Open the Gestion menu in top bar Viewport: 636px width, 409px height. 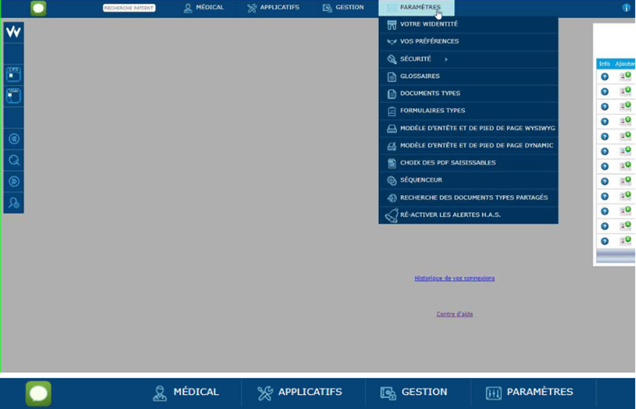pyautogui.click(x=343, y=8)
